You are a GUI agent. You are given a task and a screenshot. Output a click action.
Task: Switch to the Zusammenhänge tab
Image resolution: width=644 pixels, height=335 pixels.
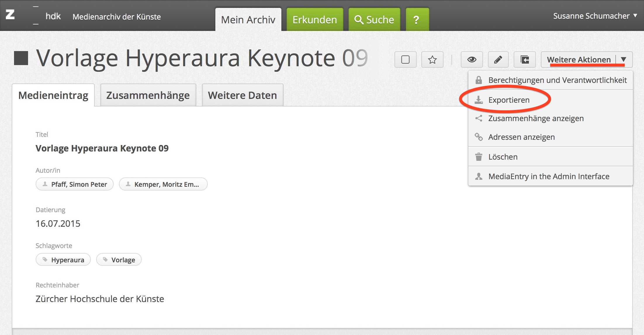(x=148, y=95)
